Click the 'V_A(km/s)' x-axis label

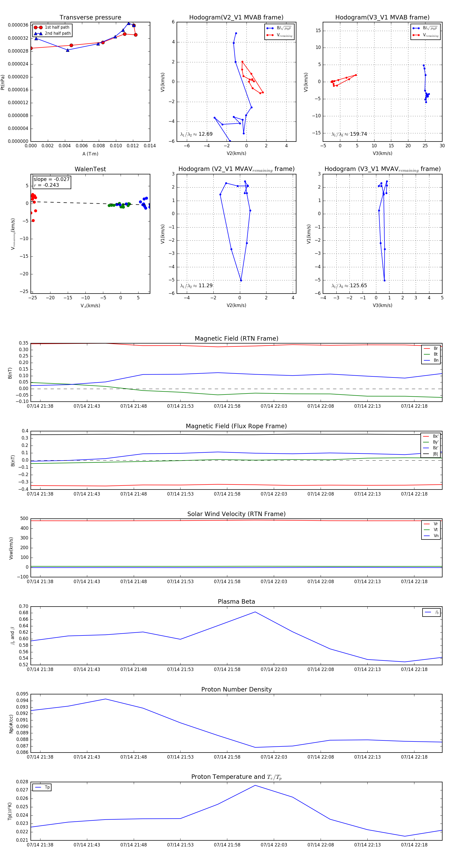tap(90, 306)
